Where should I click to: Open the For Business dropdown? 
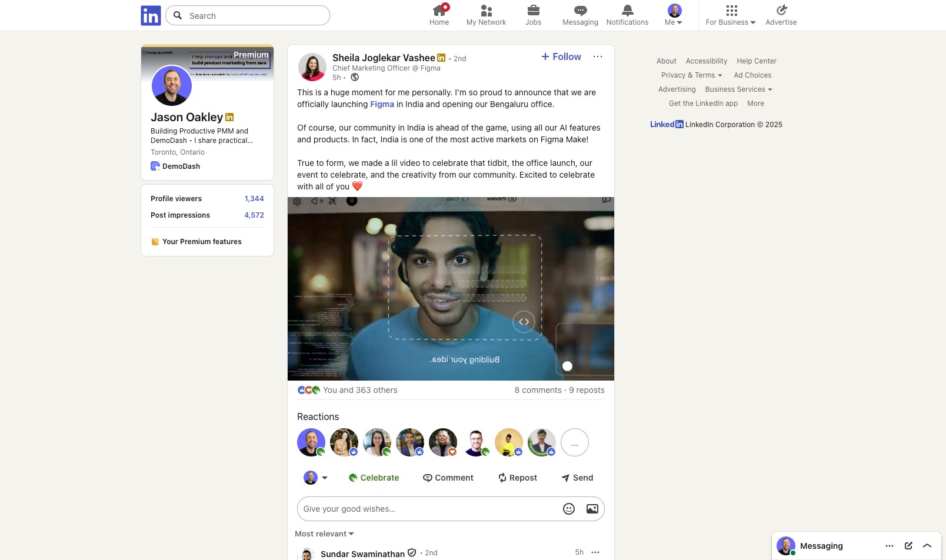click(730, 15)
